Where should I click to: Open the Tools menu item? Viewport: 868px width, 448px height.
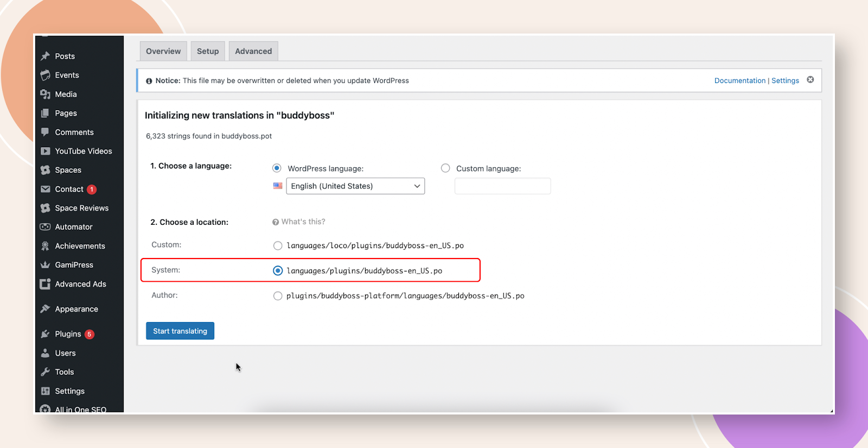(64, 372)
